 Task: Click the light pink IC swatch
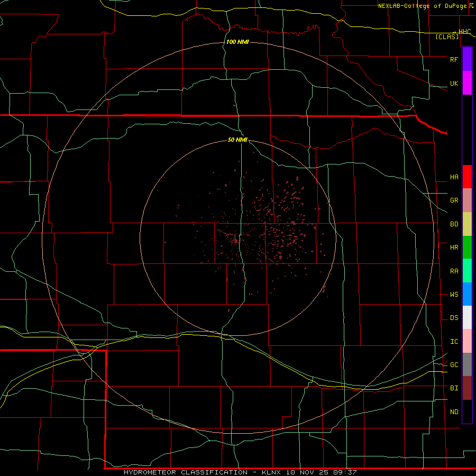pyautogui.click(x=467, y=341)
